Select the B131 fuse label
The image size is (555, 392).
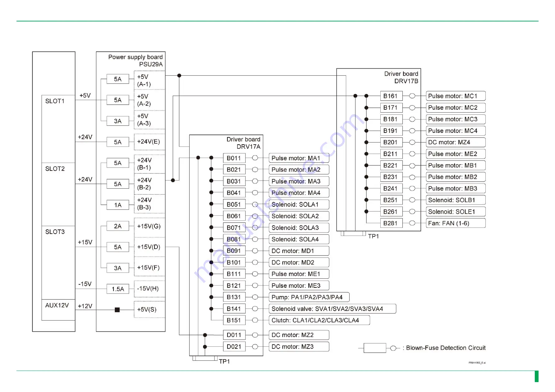[234, 297]
